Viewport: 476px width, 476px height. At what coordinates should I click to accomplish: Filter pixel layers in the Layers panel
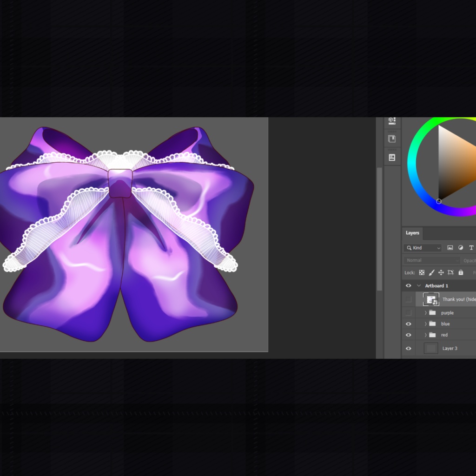point(451,247)
